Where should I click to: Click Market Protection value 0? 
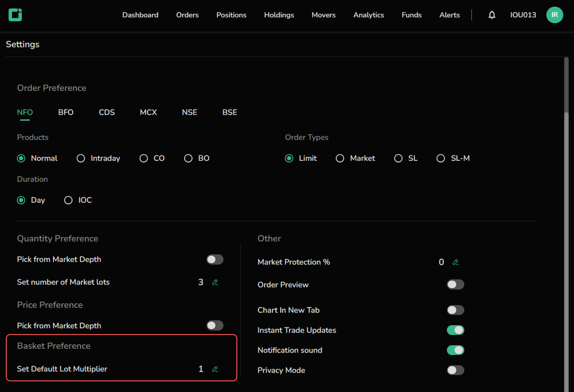coord(441,262)
